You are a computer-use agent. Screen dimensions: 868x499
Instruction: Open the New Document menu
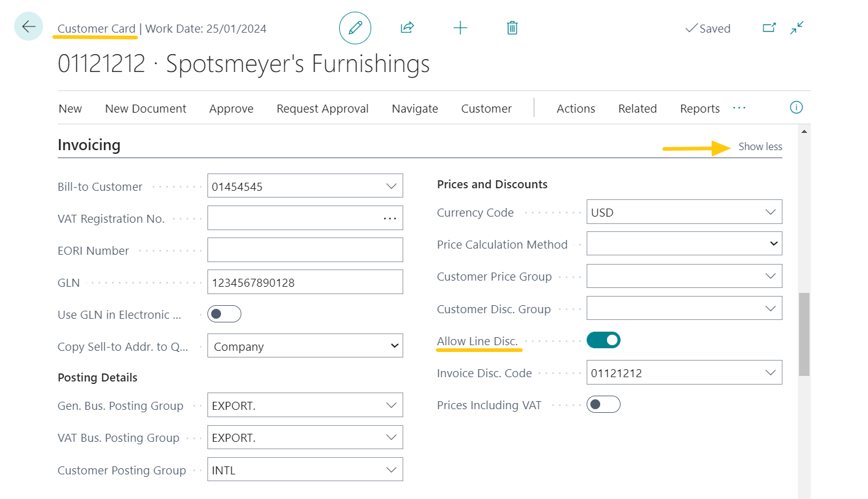pyautogui.click(x=145, y=108)
